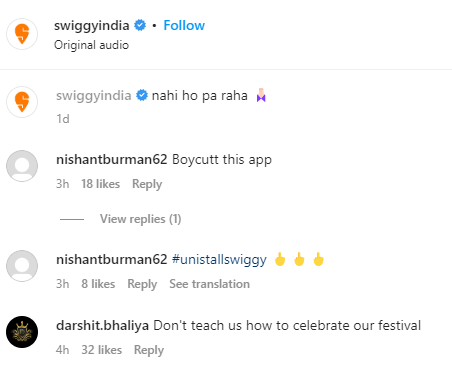Open the darshit.bhaliya username link
This screenshot has width=452, height=375.
coord(102,326)
